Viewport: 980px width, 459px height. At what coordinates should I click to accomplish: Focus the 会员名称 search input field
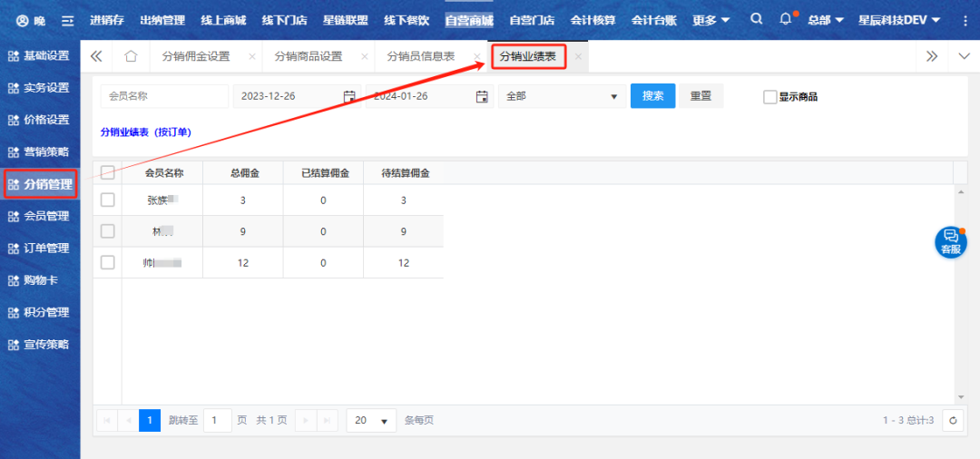[164, 96]
